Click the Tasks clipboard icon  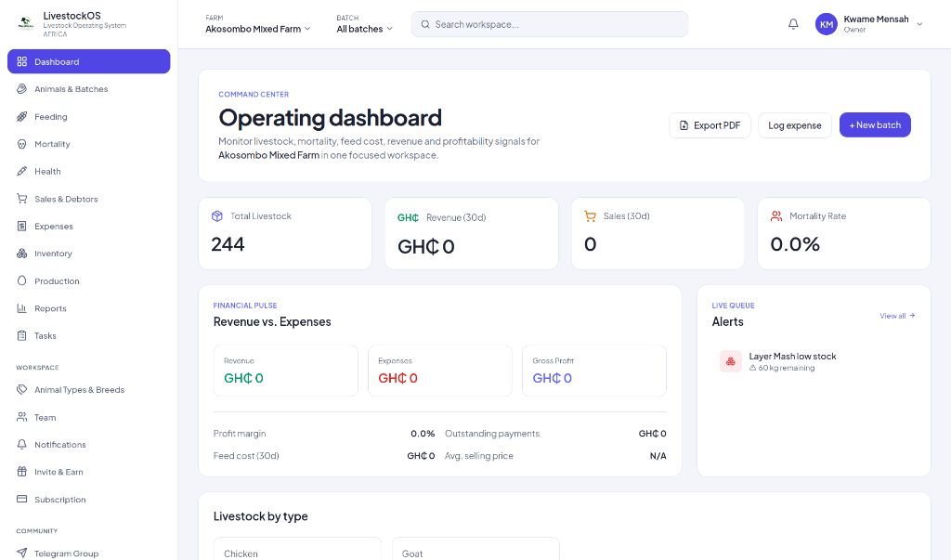22,335
